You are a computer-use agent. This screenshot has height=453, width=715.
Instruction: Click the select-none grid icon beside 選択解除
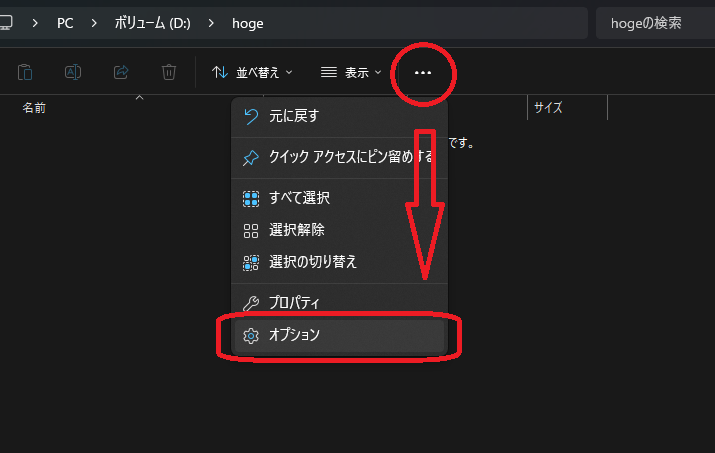tap(251, 231)
